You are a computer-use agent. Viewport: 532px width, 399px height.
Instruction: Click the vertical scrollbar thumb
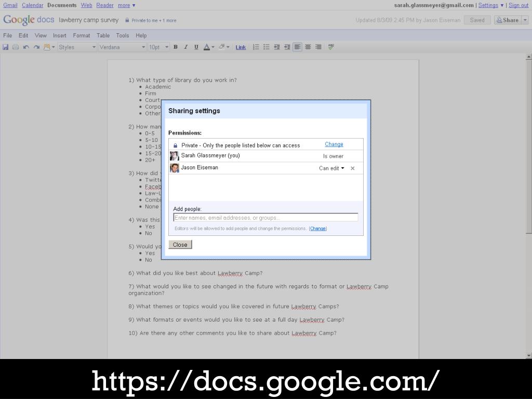[528, 146]
